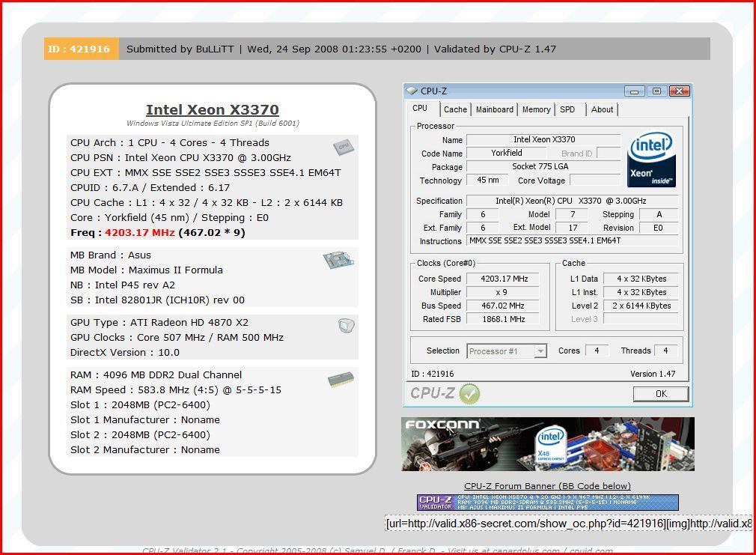
Task: Click the Cores count field
Action: [597, 351]
